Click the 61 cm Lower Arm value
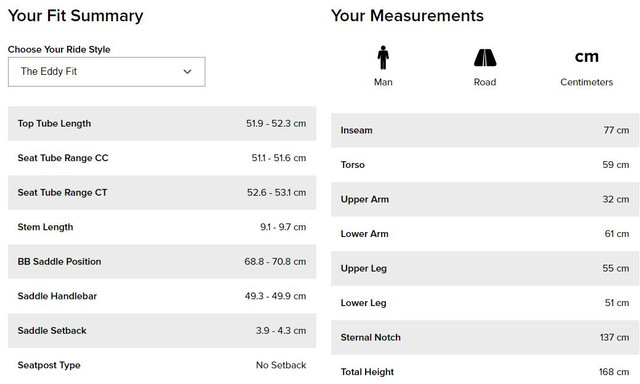This screenshot has height=384, width=640. pyautogui.click(x=617, y=234)
